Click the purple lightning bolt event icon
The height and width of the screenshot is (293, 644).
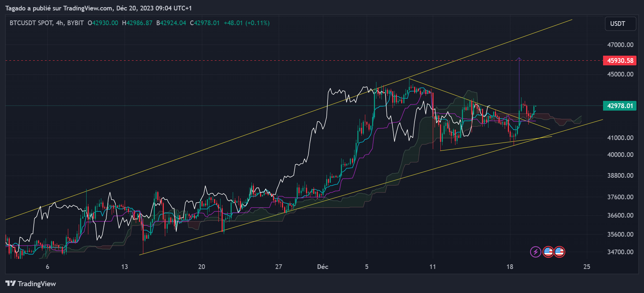pyautogui.click(x=536, y=252)
